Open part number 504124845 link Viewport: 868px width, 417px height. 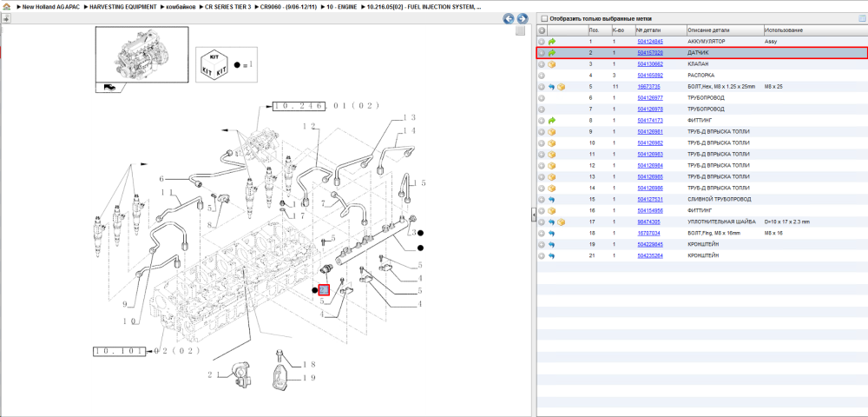pos(650,42)
